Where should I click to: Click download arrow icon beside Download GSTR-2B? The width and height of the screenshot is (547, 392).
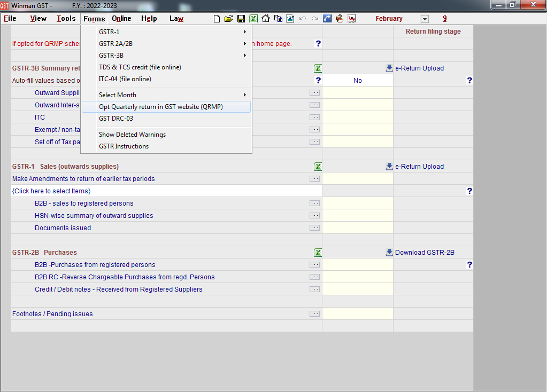click(389, 253)
